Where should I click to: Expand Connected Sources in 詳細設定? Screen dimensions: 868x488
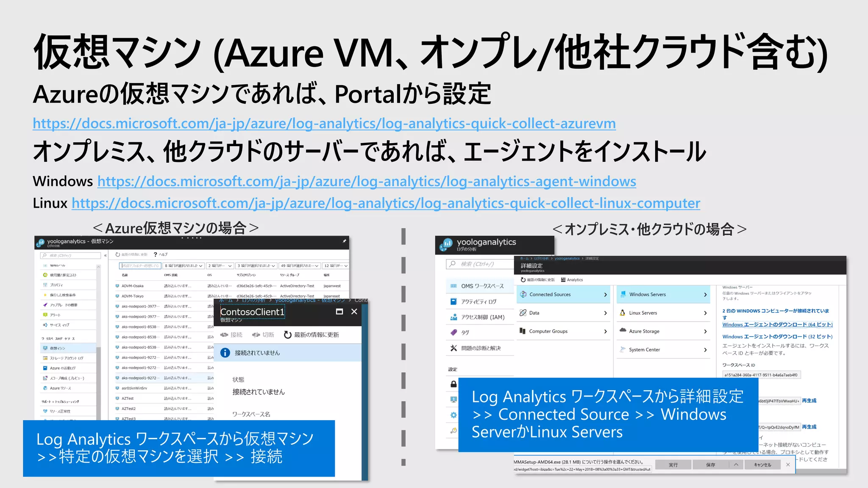pyautogui.click(x=563, y=294)
